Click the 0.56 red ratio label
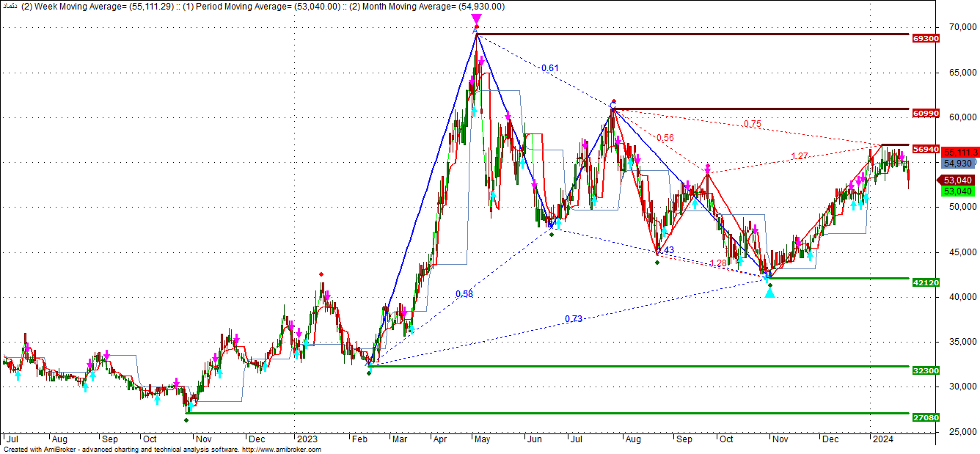980x454 pixels. [x=665, y=138]
